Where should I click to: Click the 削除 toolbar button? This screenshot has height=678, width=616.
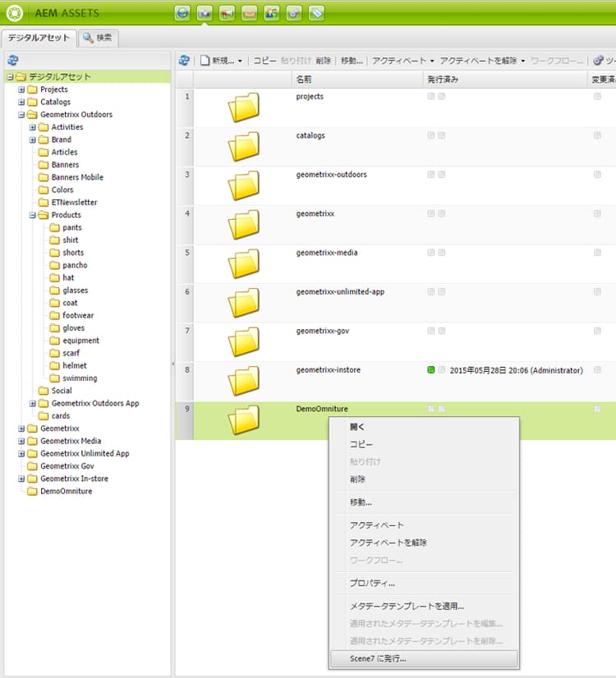[323, 61]
